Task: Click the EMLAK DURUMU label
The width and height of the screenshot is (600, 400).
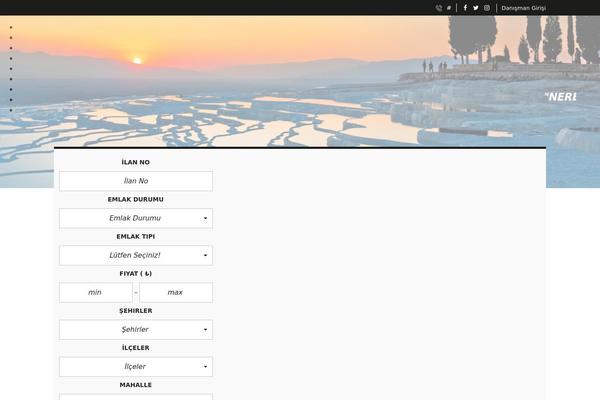Action: coord(135,199)
